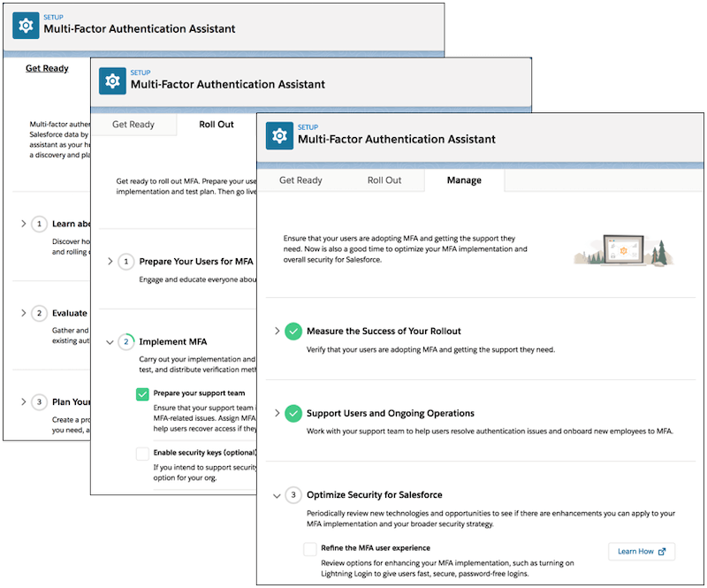Check the Enable security keys (optional) checkbox
Screen dimensions: 707x588
142,454
